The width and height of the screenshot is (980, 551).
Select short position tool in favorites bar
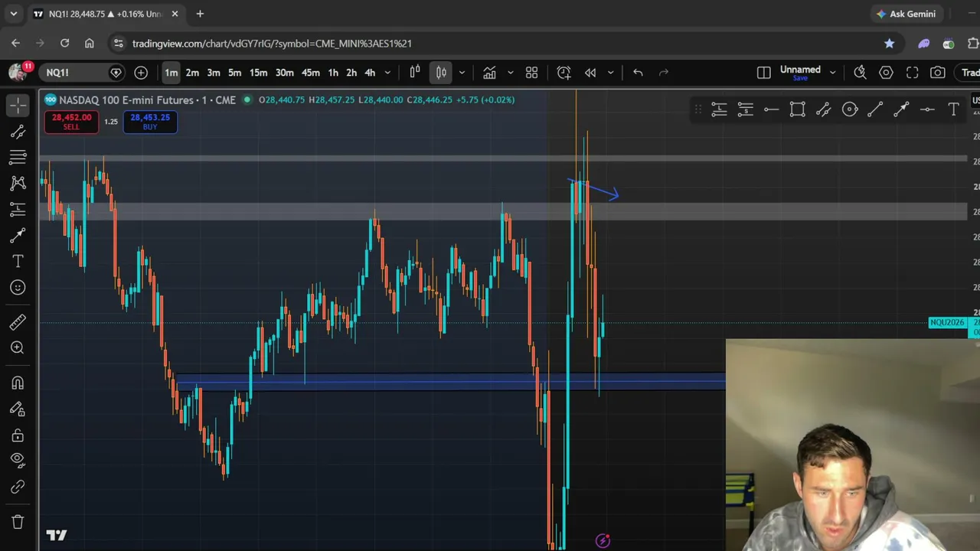pyautogui.click(x=745, y=110)
